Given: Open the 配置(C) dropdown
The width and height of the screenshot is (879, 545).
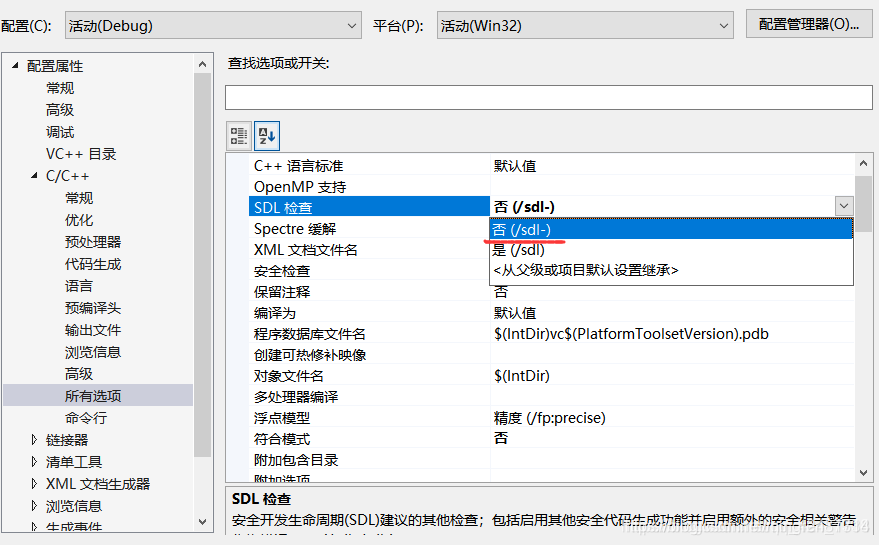Looking at the screenshot, I should tap(213, 26).
